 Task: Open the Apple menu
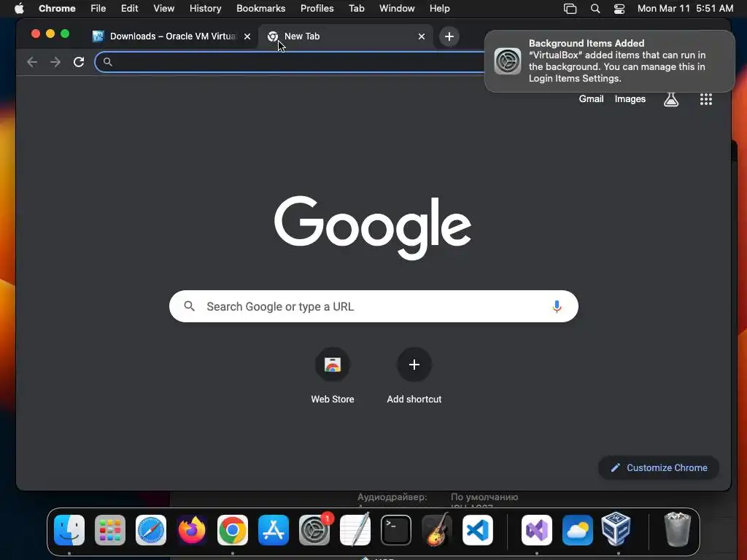point(19,9)
